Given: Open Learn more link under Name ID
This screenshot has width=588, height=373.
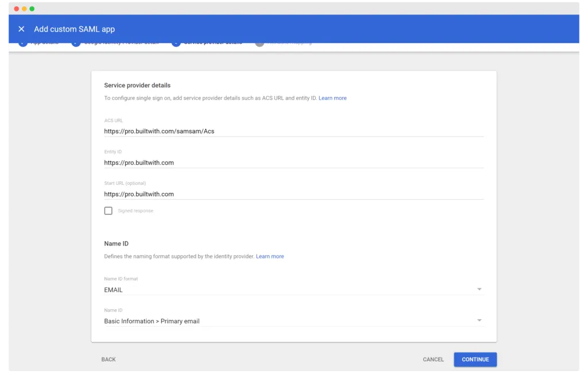Looking at the screenshot, I should 270,257.
